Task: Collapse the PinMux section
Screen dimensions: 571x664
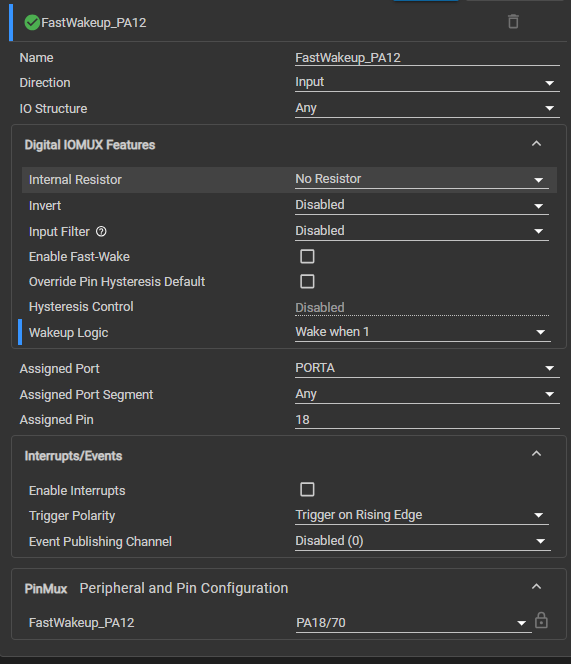Action: (536, 587)
